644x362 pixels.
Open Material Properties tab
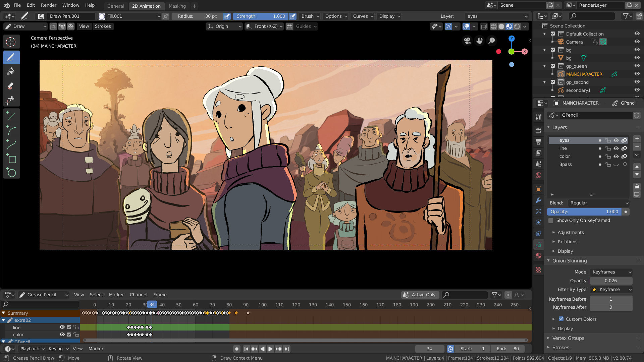[x=538, y=256]
